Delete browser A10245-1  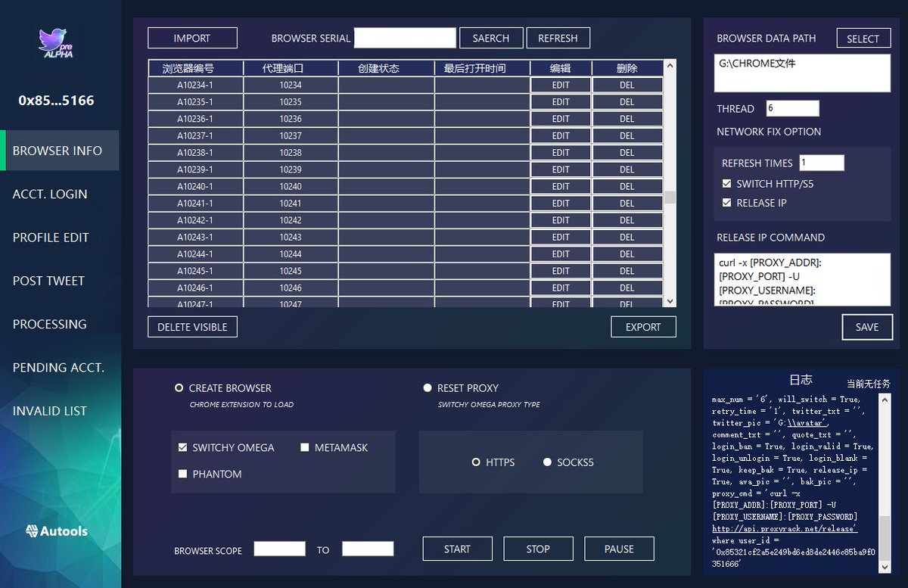627,271
